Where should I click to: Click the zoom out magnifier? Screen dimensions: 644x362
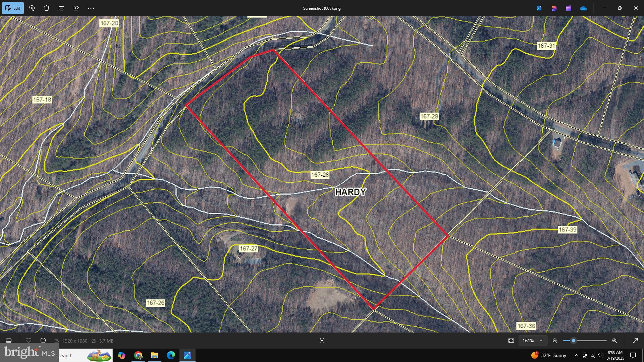[555, 341]
